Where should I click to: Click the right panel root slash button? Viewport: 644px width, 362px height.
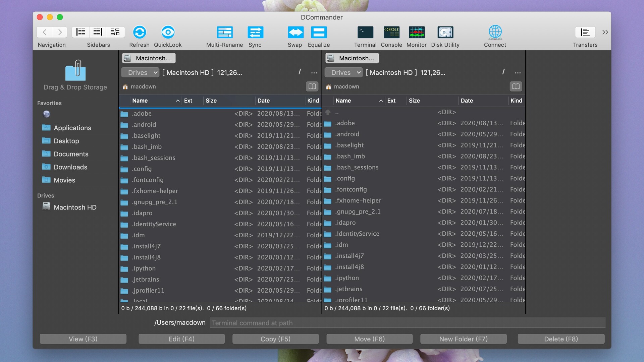[503, 72]
